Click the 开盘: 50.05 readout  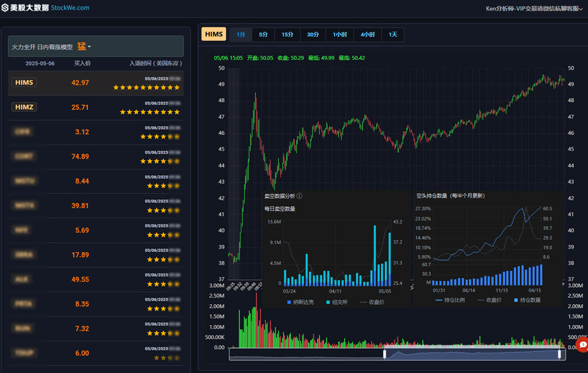click(x=260, y=58)
